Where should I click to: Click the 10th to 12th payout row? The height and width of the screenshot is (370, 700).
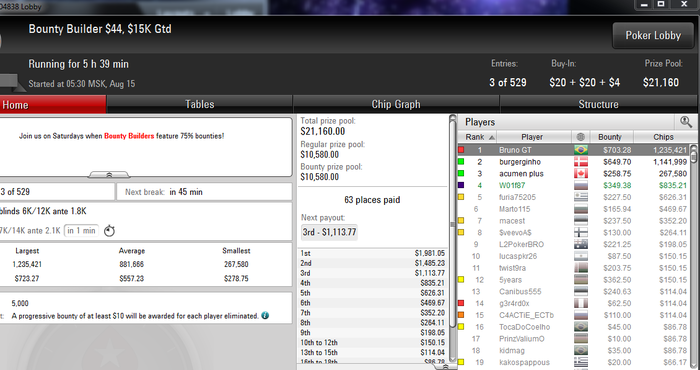click(372, 342)
